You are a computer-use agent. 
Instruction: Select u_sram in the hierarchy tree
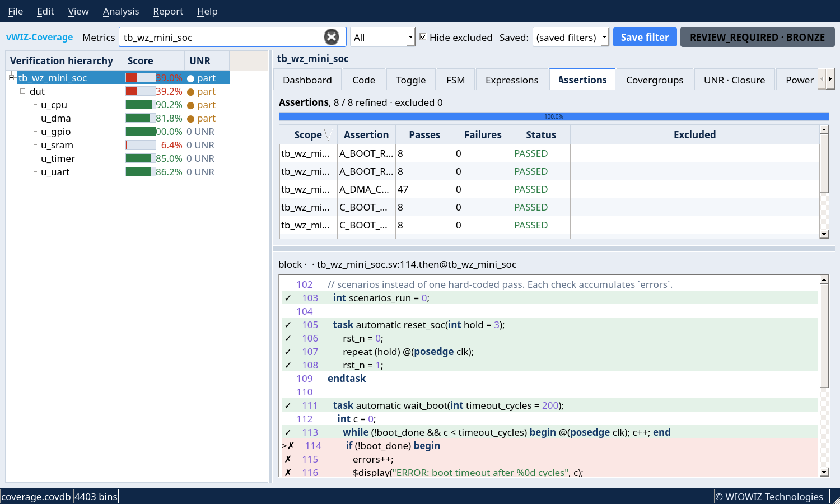click(x=57, y=145)
